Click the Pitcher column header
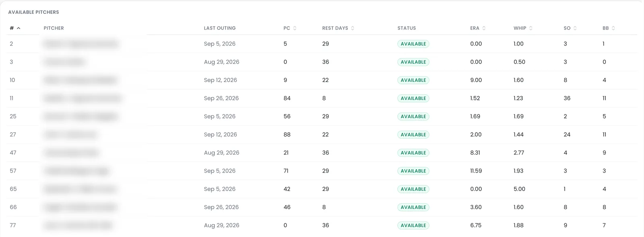The height and width of the screenshot is (237, 644). 54,28
